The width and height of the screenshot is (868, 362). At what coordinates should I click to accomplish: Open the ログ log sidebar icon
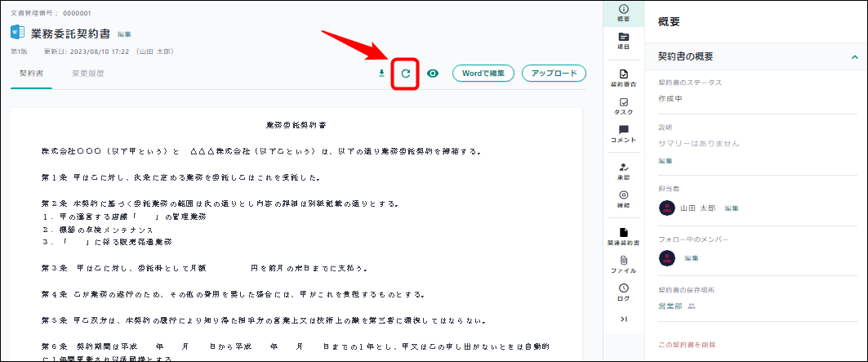point(624,292)
